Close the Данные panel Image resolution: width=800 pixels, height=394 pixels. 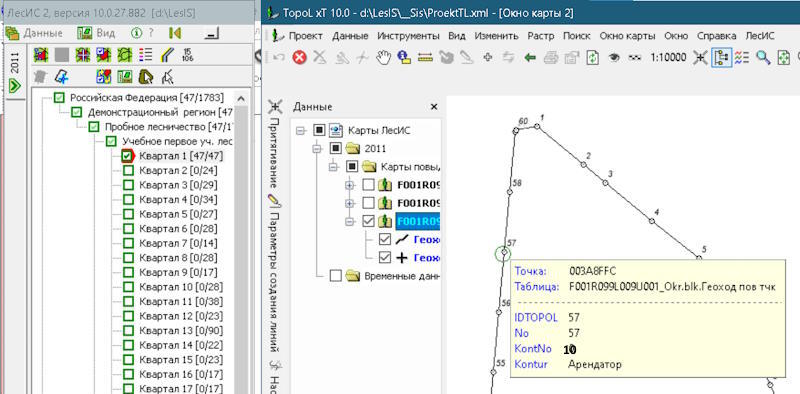point(434,107)
